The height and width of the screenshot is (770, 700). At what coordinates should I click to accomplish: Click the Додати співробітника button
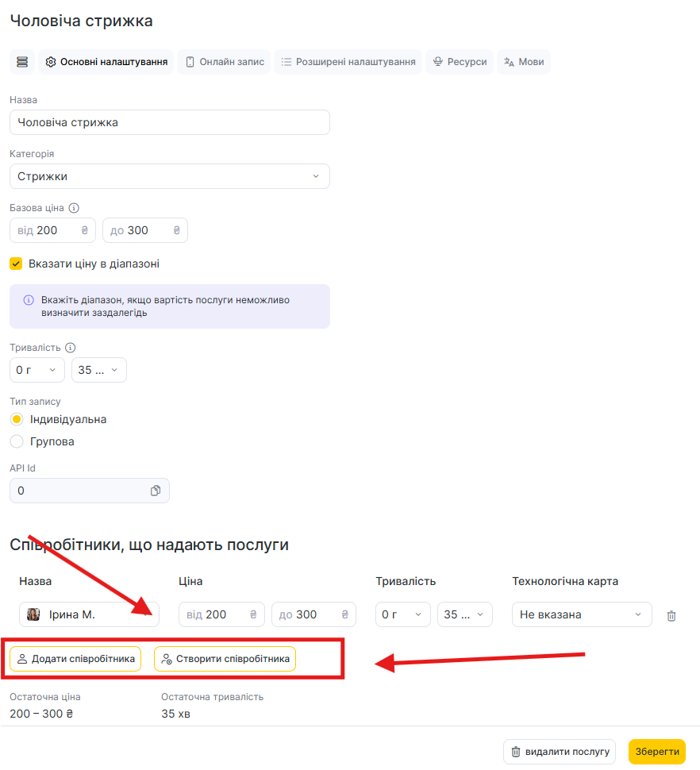coord(76,659)
